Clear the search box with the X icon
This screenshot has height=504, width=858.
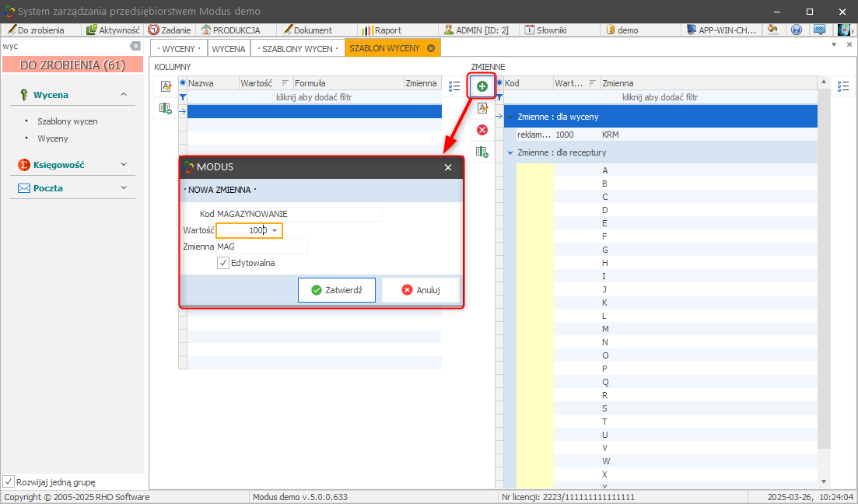click(x=135, y=47)
